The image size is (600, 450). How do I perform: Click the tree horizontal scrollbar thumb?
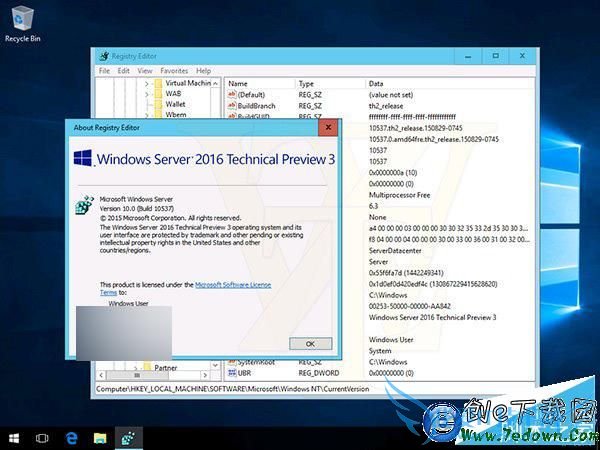pos(137,375)
